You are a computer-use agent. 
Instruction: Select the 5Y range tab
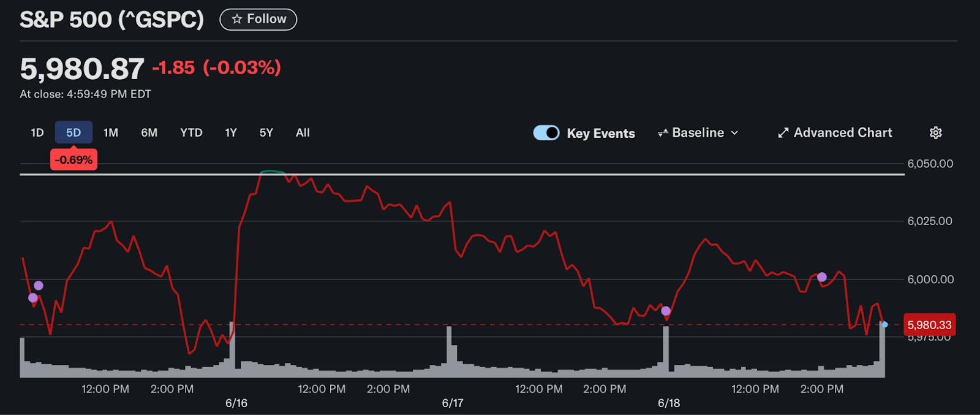[266, 132]
